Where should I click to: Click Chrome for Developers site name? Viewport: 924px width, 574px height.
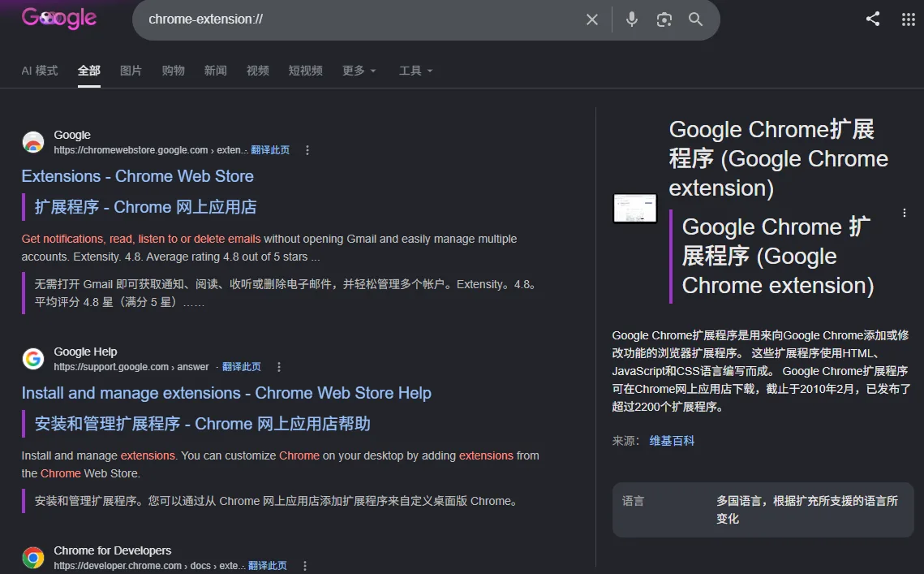tap(113, 550)
